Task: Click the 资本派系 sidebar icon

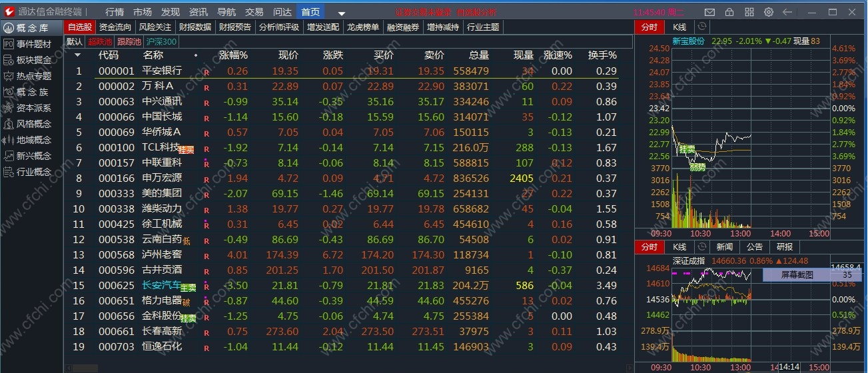Action: point(9,108)
